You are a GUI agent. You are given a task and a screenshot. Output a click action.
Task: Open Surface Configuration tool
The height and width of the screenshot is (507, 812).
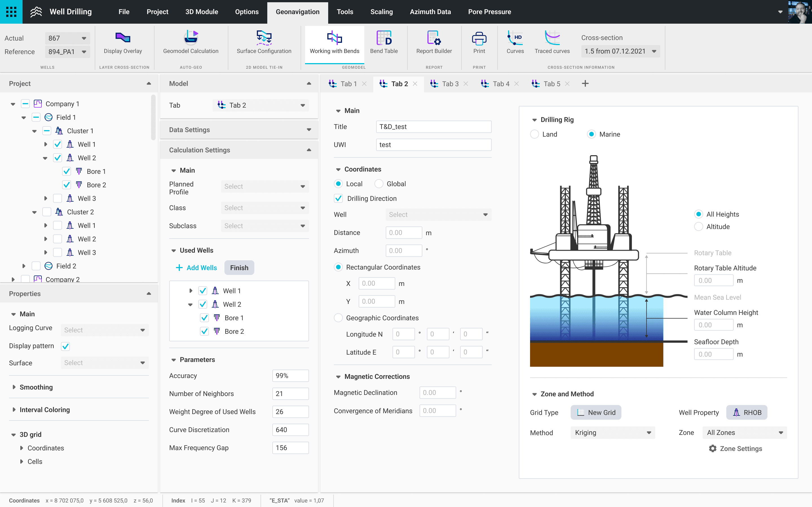coord(264,43)
